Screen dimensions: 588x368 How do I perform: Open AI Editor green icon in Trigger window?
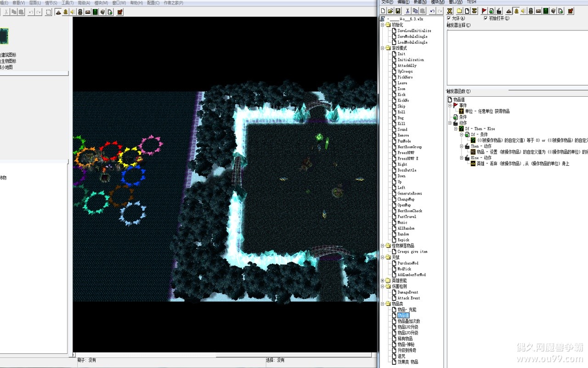pyautogui.click(x=546, y=11)
